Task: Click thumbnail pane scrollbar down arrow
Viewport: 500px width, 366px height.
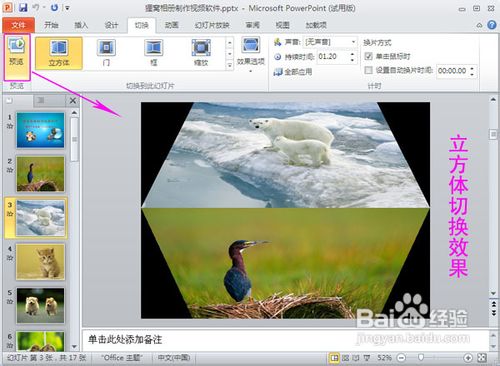Action: 74,347
